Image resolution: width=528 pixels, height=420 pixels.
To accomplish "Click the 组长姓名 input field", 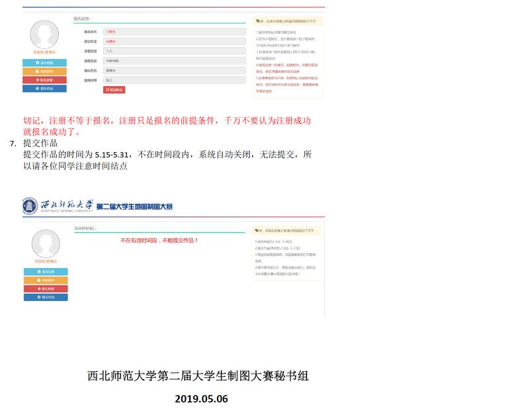I will click(x=174, y=70).
